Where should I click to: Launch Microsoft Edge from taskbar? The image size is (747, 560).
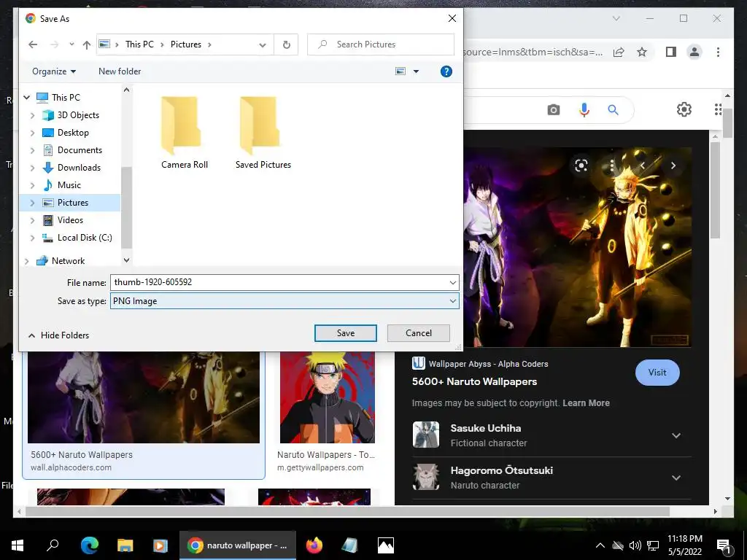pos(89,545)
